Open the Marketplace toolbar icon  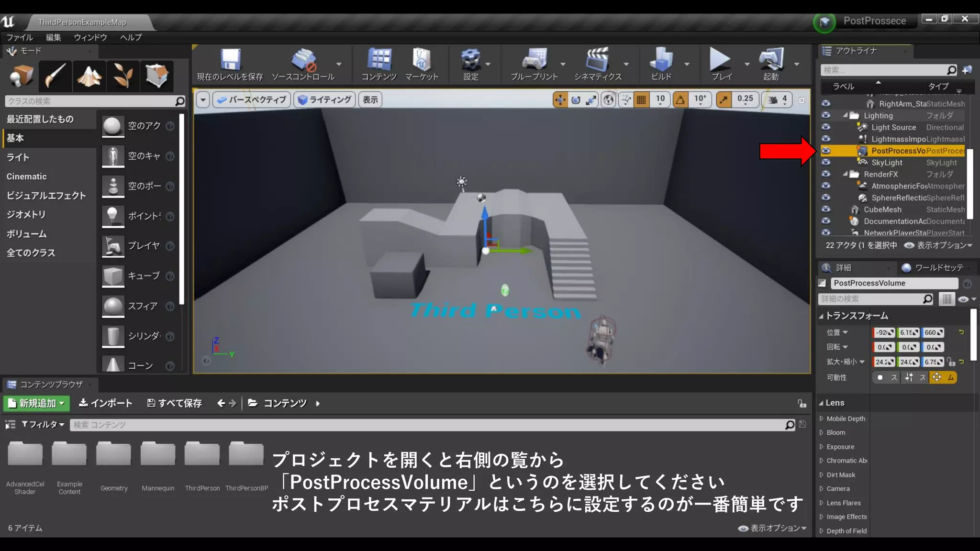(x=421, y=60)
